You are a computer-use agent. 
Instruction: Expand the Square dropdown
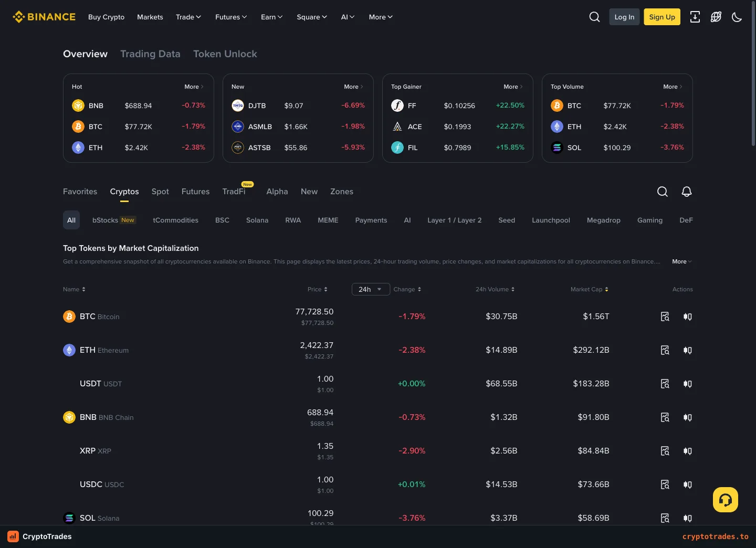tap(312, 17)
